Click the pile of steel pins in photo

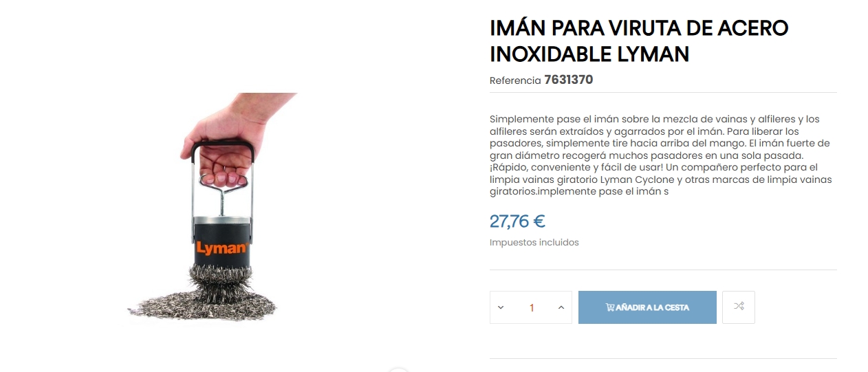(204, 297)
